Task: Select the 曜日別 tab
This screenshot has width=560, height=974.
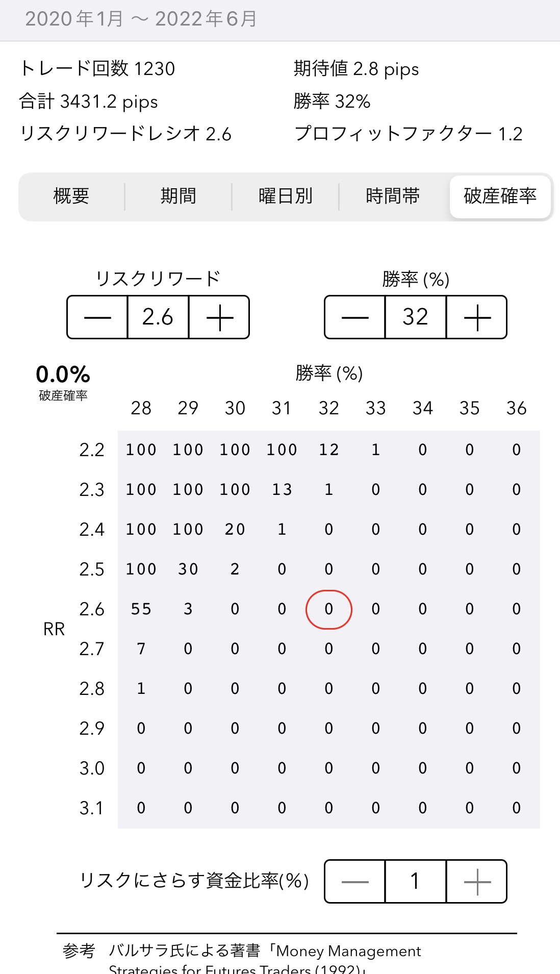Action: [285, 196]
